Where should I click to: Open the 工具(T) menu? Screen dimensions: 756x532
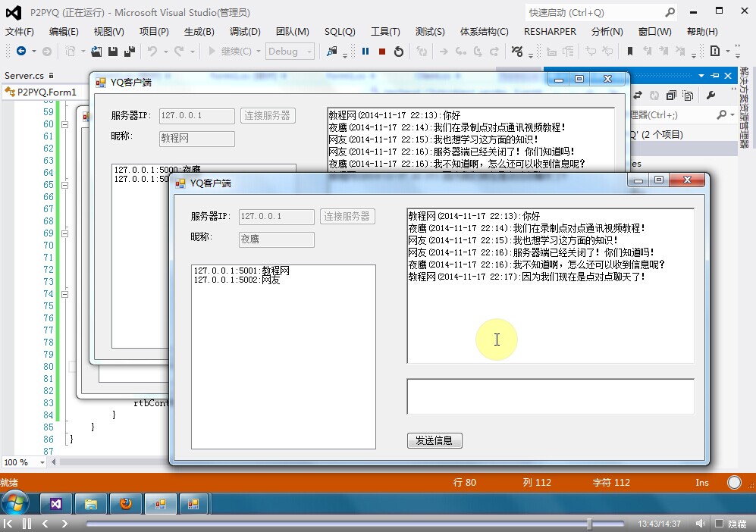click(385, 32)
